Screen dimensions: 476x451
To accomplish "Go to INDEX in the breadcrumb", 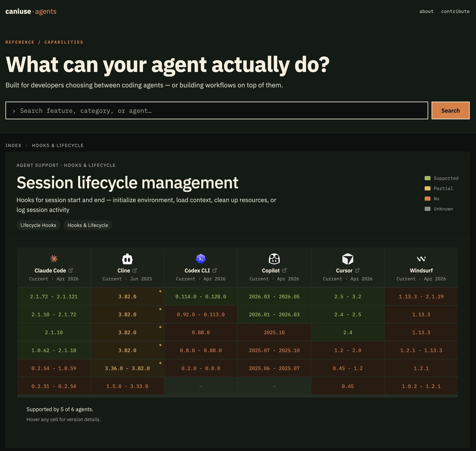I will [13, 145].
